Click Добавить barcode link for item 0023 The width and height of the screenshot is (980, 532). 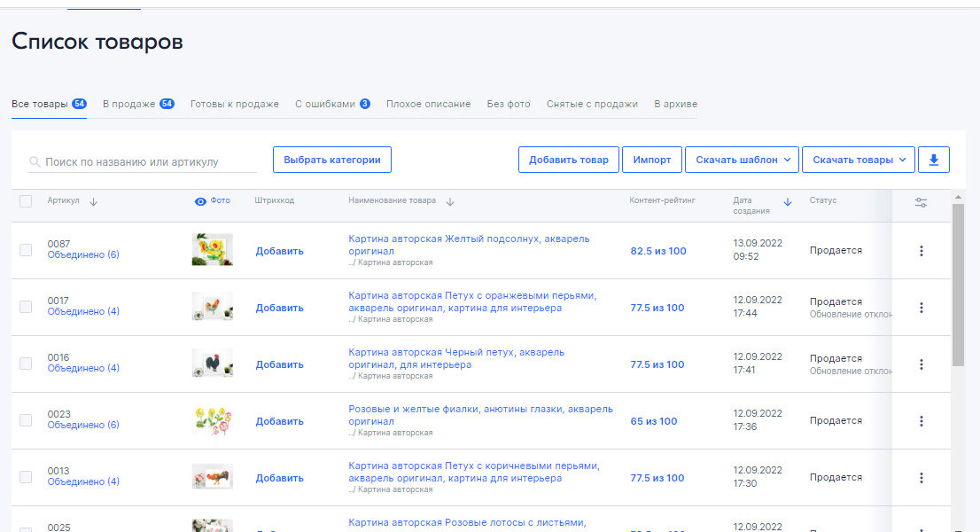(x=279, y=421)
